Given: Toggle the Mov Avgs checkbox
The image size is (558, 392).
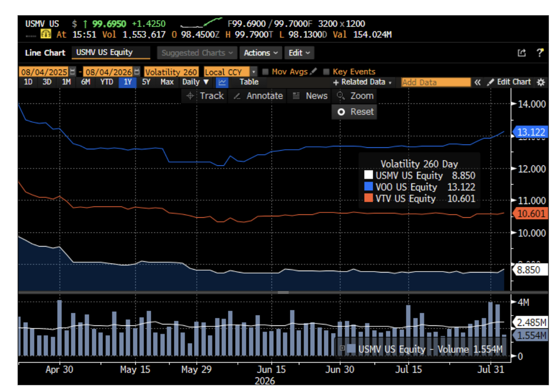Looking at the screenshot, I should (265, 72).
